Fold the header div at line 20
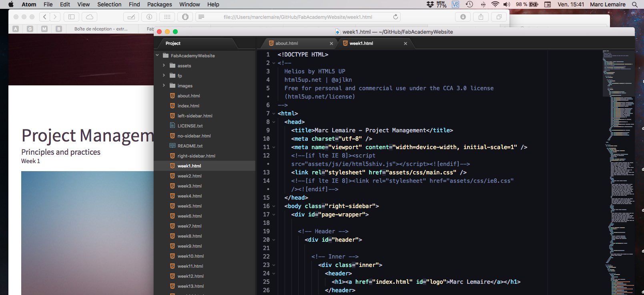644x295 pixels. [274, 240]
